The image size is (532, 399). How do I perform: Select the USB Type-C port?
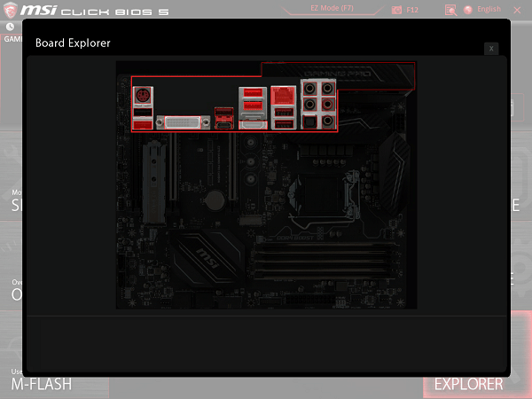coord(224,126)
